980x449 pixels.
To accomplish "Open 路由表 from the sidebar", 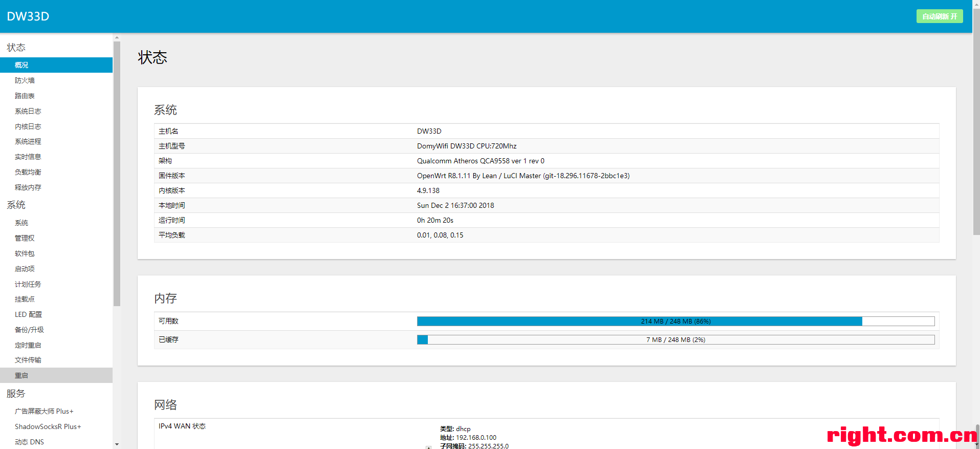I will (25, 96).
